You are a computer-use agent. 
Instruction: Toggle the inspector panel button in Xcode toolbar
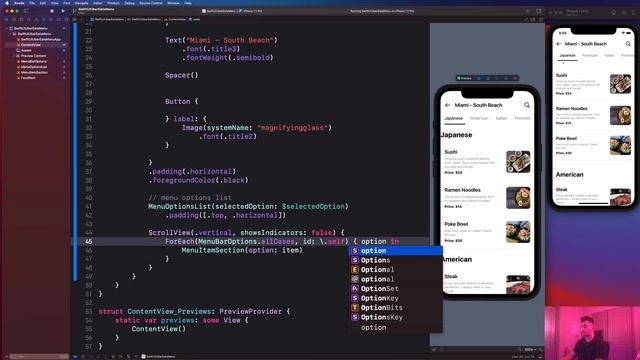point(539,11)
